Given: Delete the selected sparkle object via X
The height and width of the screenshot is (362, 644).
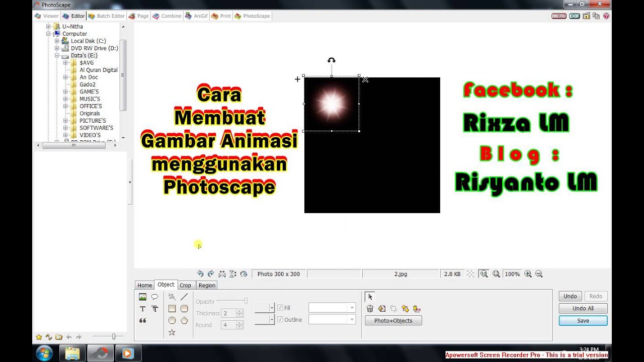Looking at the screenshot, I should tap(365, 79).
